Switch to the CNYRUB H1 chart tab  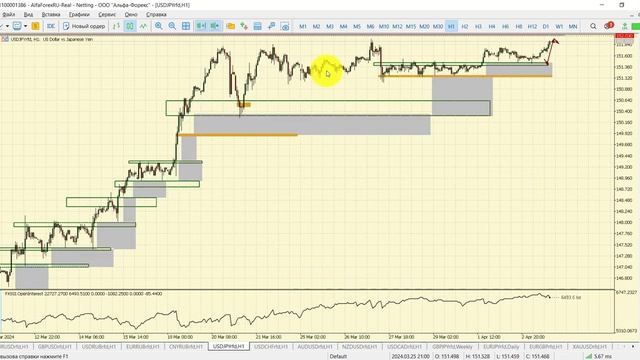pos(186,347)
